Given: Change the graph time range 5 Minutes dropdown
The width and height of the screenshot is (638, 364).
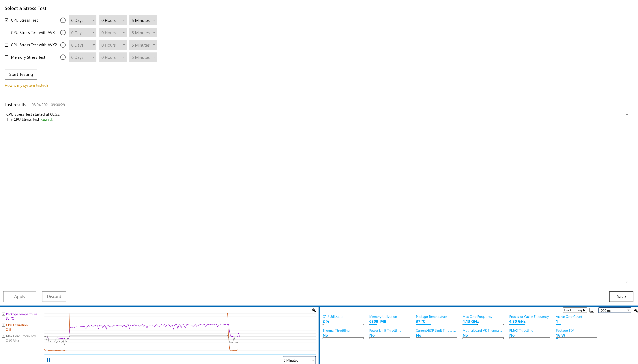Looking at the screenshot, I should point(299,360).
